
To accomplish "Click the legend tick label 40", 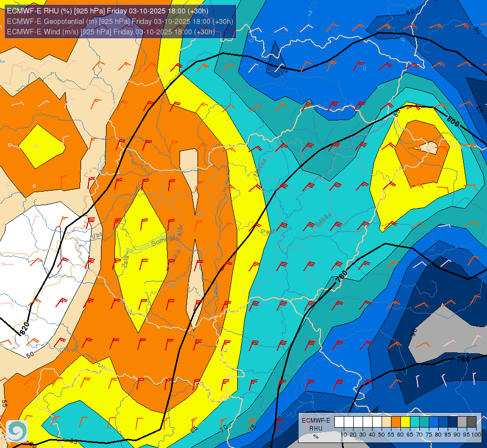I will (372, 435).
